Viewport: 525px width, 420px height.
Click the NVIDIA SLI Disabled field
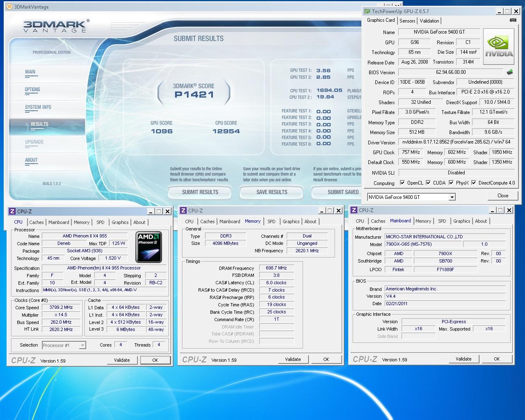(456, 173)
